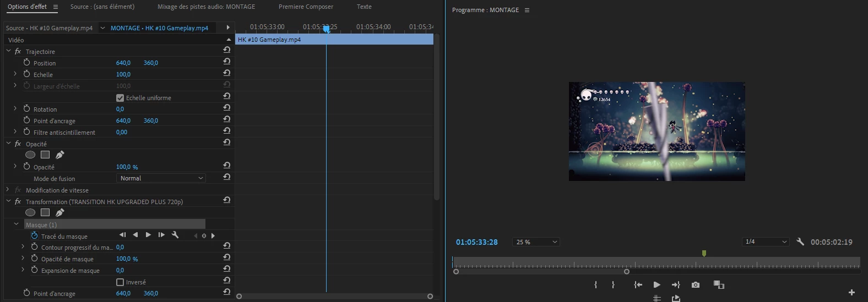Screen dimensions: 868x302
Task: Track selected mask backward one frame
Action: pyautogui.click(x=122, y=235)
